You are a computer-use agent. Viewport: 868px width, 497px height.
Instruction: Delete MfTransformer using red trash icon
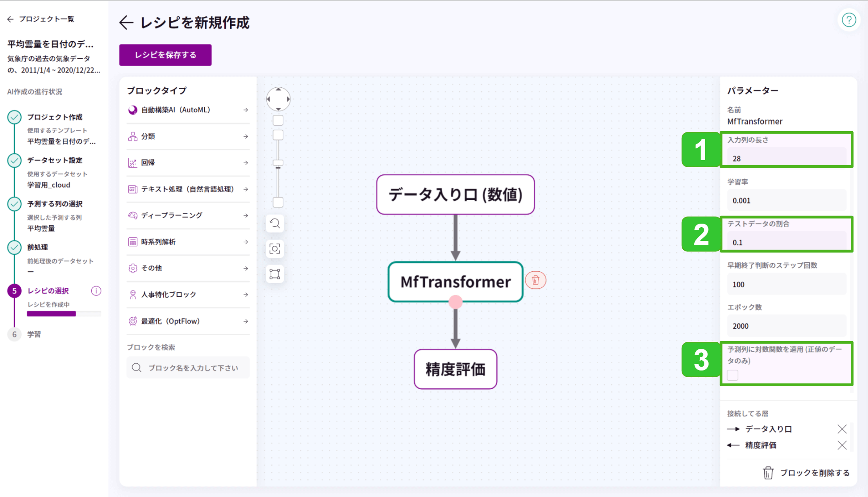(x=536, y=280)
